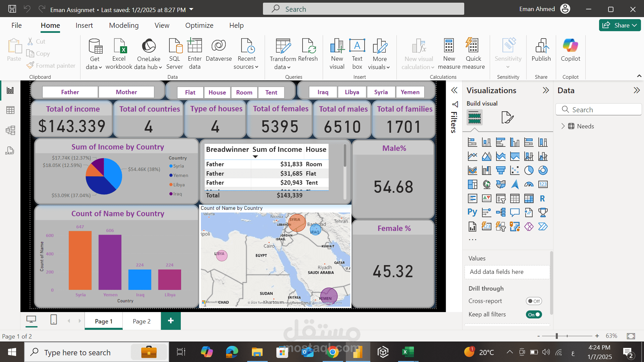Image resolution: width=644 pixels, height=362 pixels.
Task: Toggle the Father slicer button
Action: (x=70, y=92)
